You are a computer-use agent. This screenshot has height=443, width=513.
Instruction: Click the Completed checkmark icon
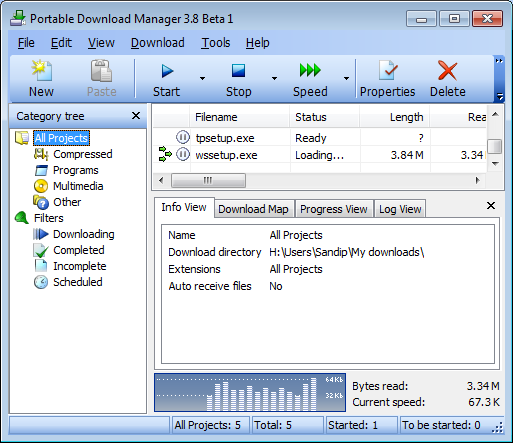(x=41, y=250)
